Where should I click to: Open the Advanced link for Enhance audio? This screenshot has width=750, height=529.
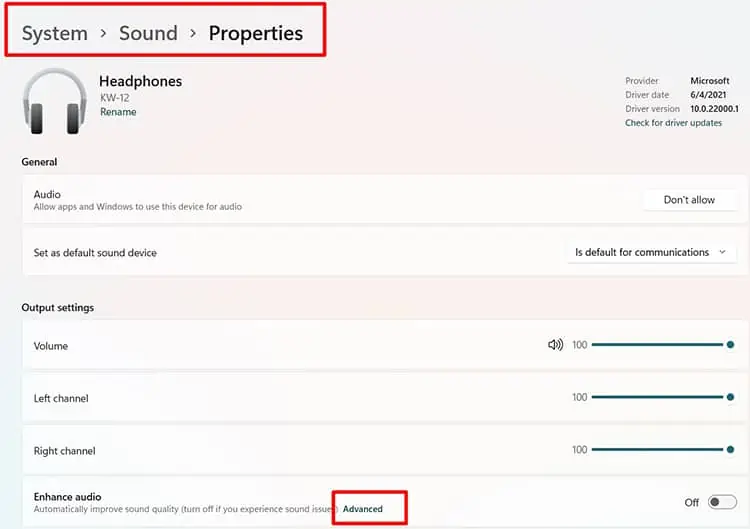pos(363,509)
